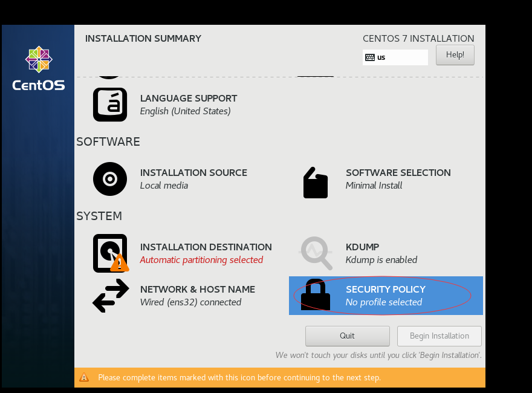Click the Kdump magnifier icon
The width and height of the screenshot is (532, 393).
[x=316, y=253]
